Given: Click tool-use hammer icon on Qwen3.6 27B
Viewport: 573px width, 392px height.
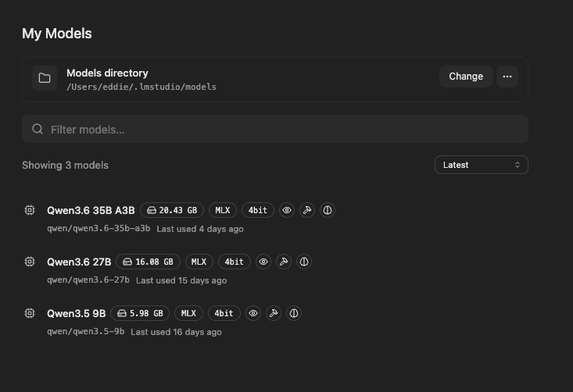Looking at the screenshot, I should [284, 262].
